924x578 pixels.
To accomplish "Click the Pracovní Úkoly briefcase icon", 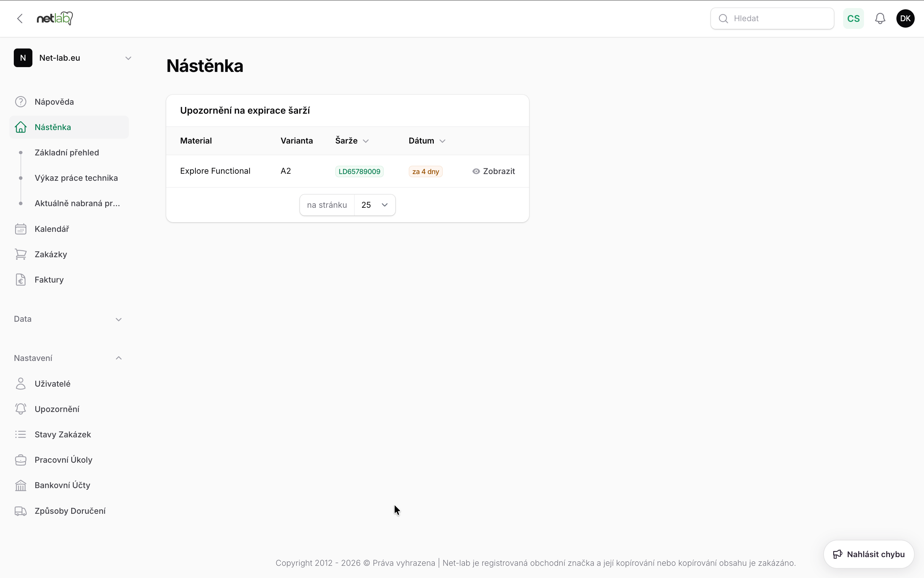I will (x=21, y=460).
